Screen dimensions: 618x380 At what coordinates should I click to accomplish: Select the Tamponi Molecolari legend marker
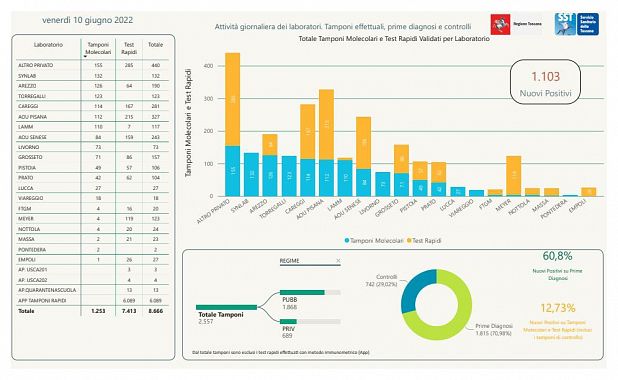(x=347, y=240)
